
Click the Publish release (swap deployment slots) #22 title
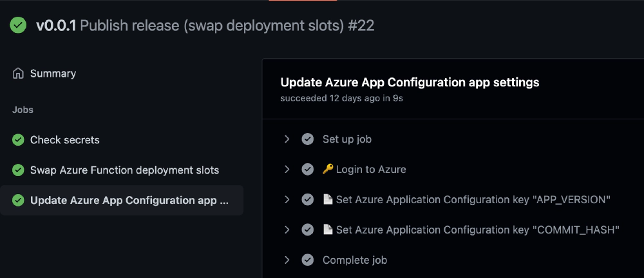[x=227, y=26]
